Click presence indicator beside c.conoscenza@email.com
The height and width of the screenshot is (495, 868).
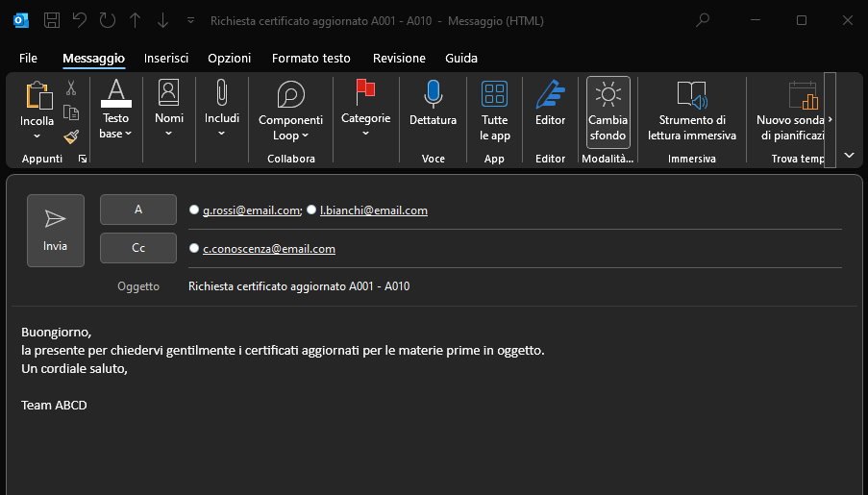[194, 248]
